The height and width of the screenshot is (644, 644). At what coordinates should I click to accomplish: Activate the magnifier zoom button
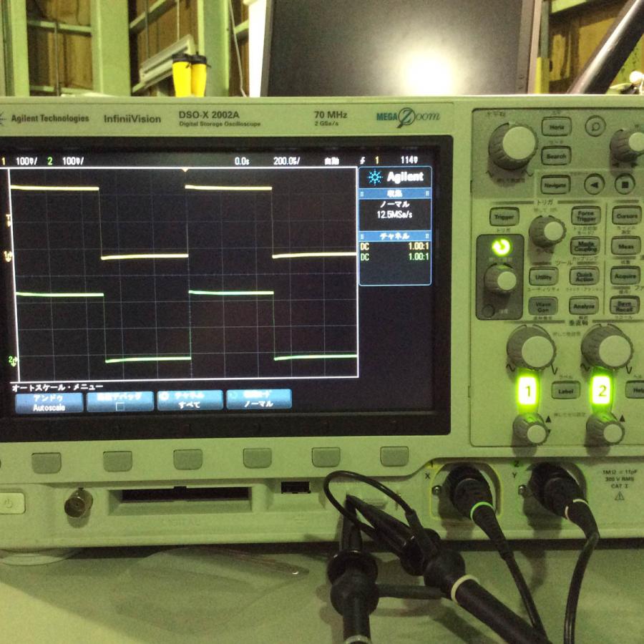(595, 126)
